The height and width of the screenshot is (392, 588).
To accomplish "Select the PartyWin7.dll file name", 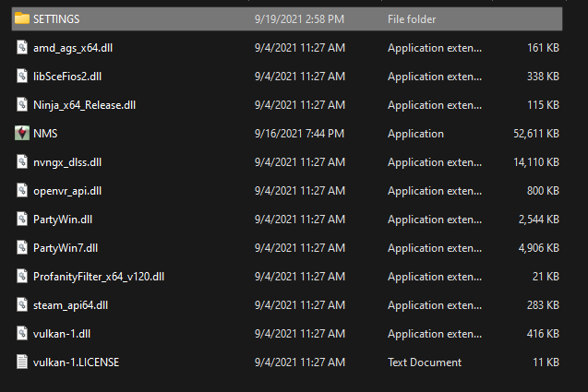I will point(66,247).
